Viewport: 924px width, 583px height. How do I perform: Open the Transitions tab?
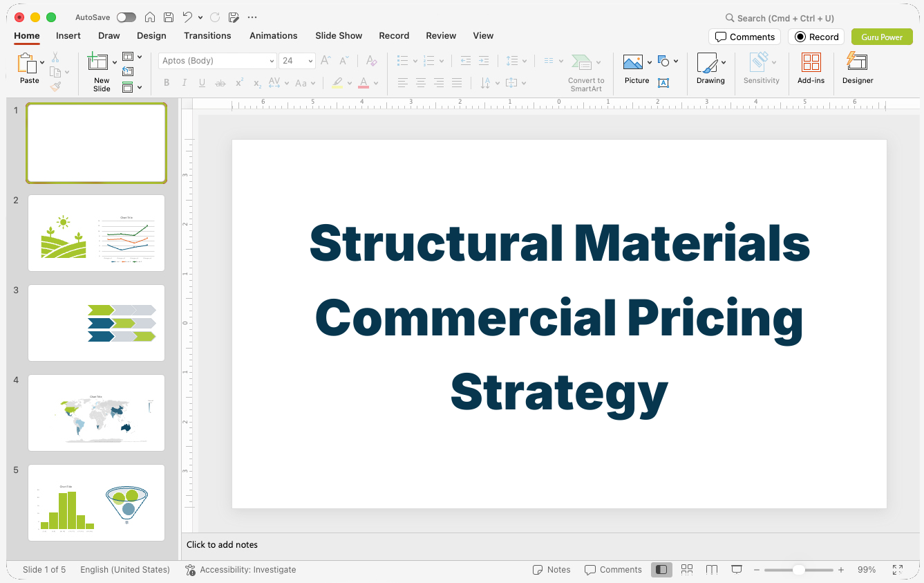[x=207, y=36]
